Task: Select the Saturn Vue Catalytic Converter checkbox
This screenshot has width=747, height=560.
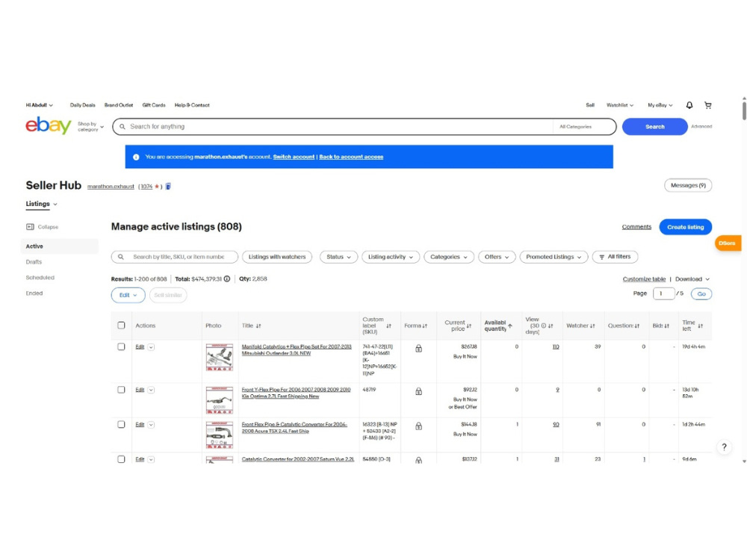Action: point(121,459)
